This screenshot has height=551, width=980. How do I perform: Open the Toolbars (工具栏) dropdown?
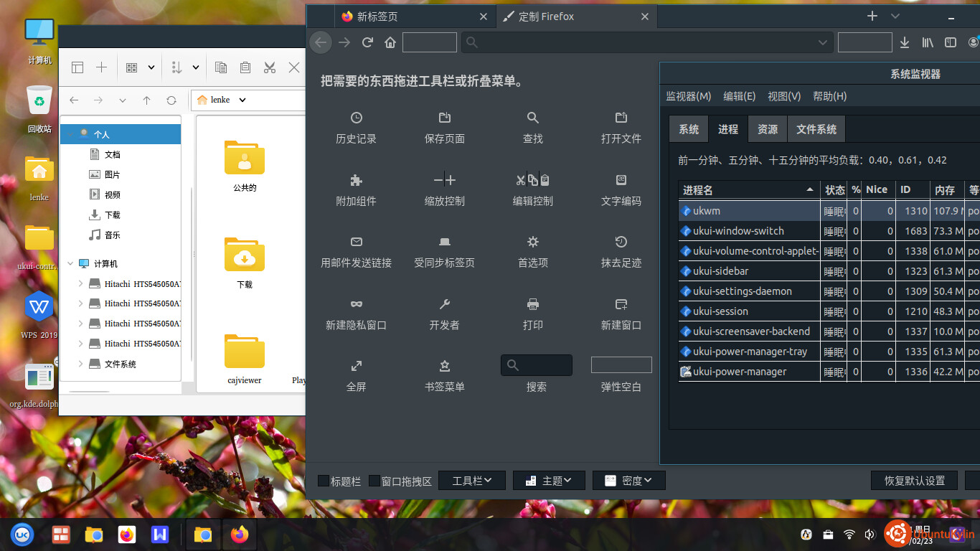(471, 481)
